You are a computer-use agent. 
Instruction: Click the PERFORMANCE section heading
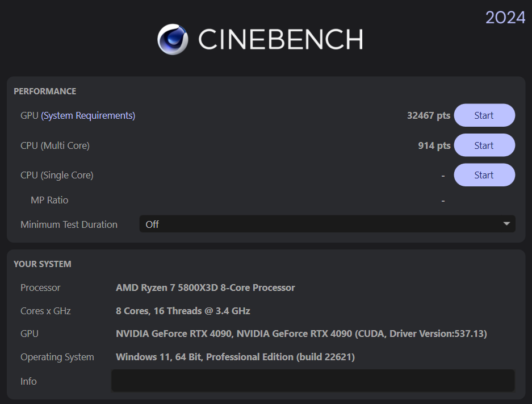pyautogui.click(x=45, y=91)
